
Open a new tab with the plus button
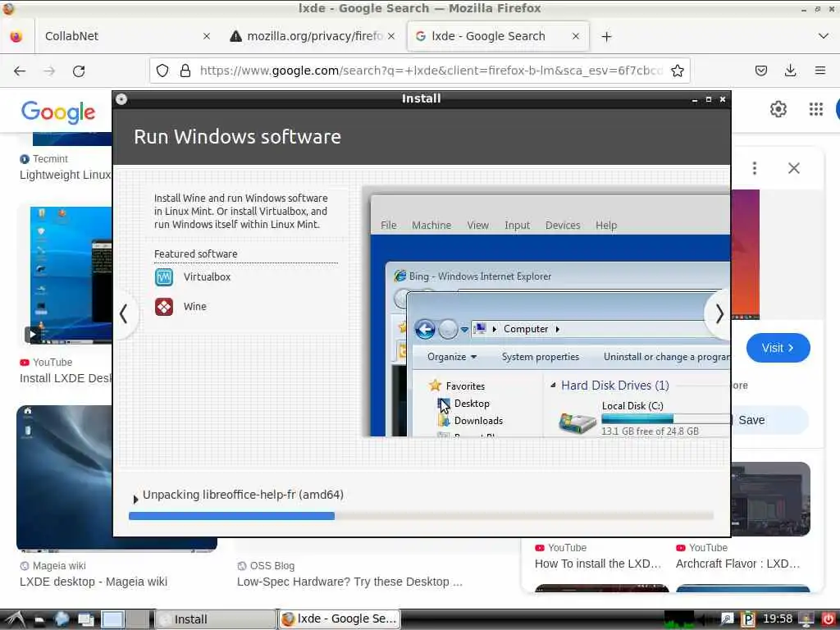coord(606,36)
